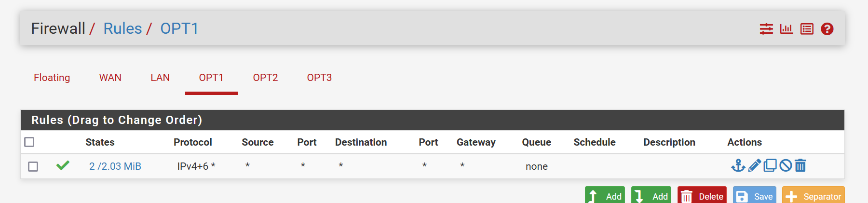
Task: Check the IPv4+6 rule row checkbox
Action: point(33,166)
